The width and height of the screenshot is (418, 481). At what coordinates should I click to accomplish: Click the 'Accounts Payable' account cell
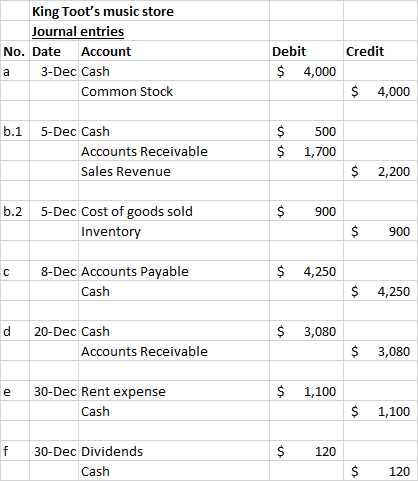pyautogui.click(x=174, y=271)
